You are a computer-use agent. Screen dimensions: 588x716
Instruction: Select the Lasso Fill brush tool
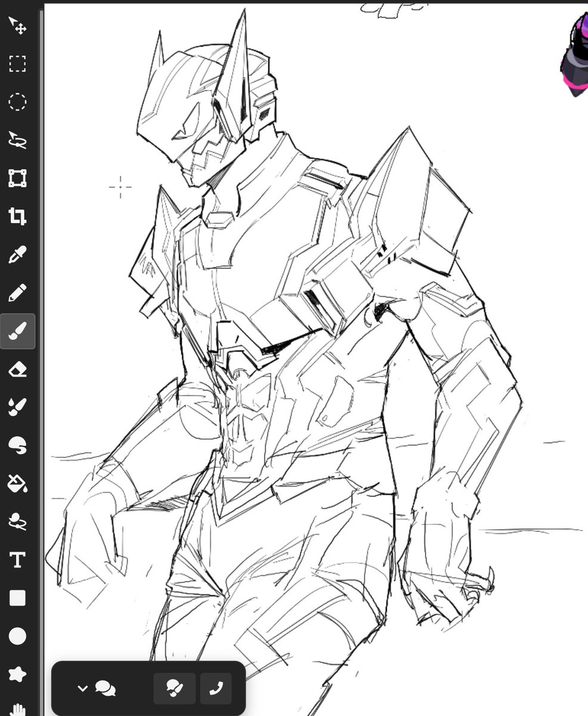click(17, 522)
